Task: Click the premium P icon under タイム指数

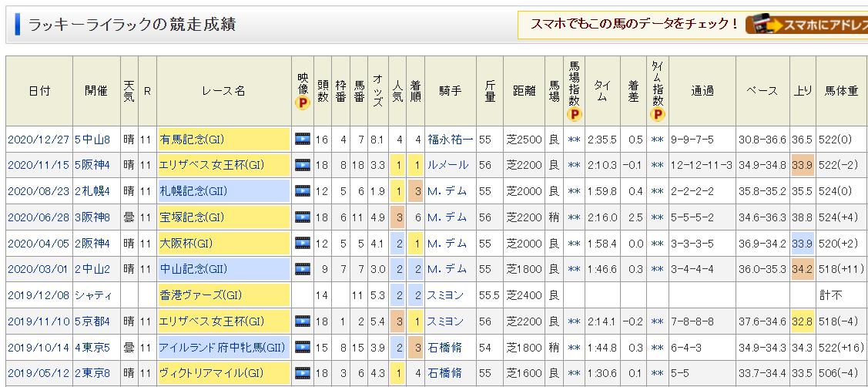Action: click(656, 114)
